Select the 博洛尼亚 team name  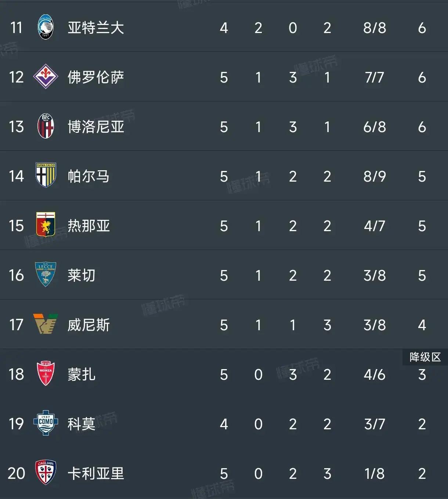pyautogui.click(x=96, y=127)
